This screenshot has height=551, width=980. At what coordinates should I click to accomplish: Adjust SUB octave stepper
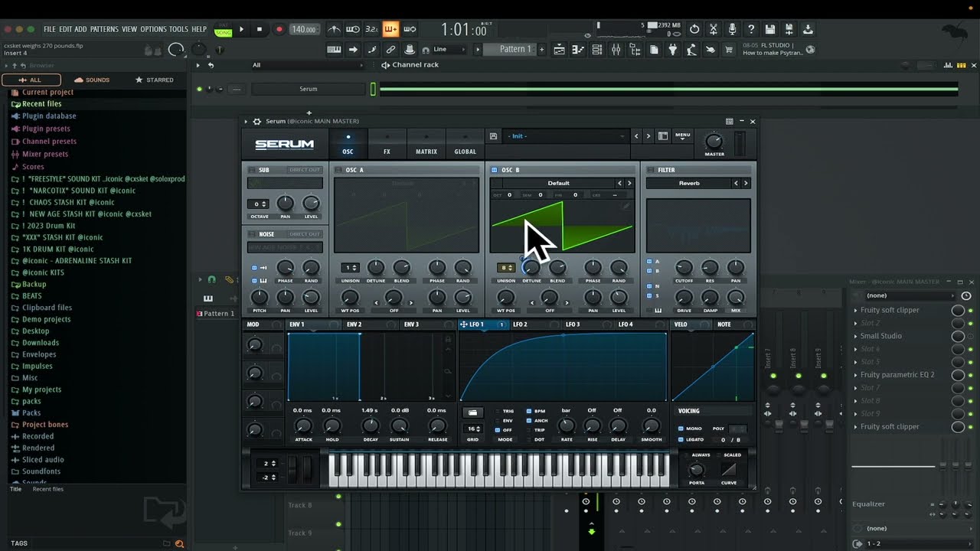(258, 204)
